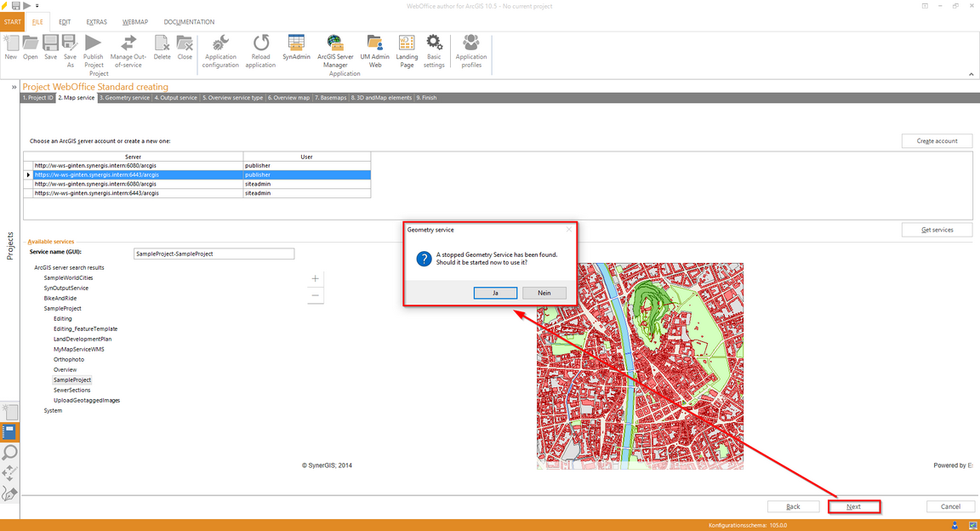
Task: Open UM Admin Web
Action: pyautogui.click(x=374, y=44)
